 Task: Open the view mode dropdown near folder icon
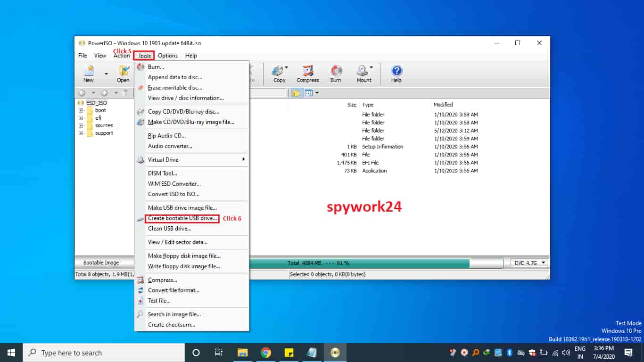point(315,93)
